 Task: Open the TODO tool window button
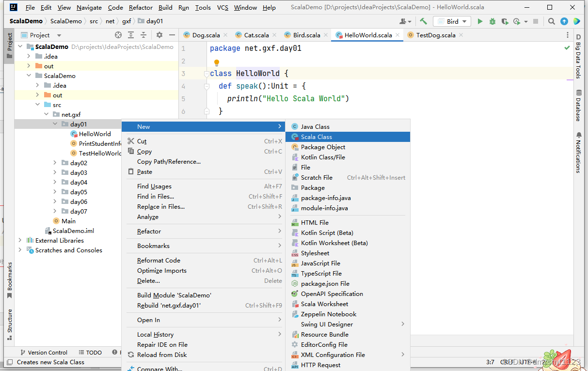coord(90,353)
